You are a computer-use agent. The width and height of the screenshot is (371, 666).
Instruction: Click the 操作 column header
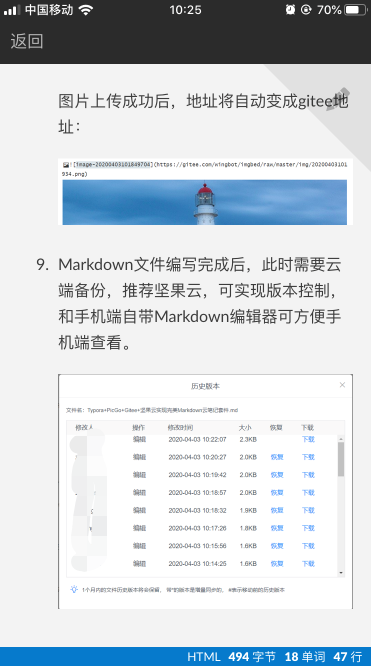pos(139,428)
